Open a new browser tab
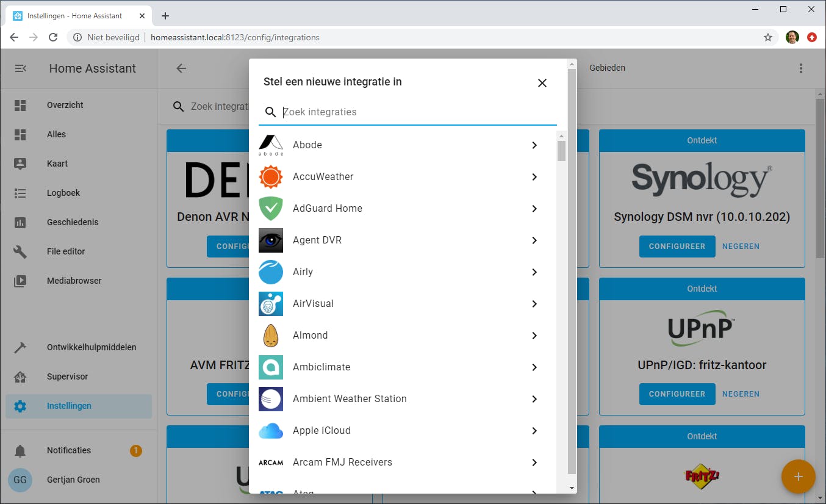Viewport: 826px width, 504px height. point(165,16)
